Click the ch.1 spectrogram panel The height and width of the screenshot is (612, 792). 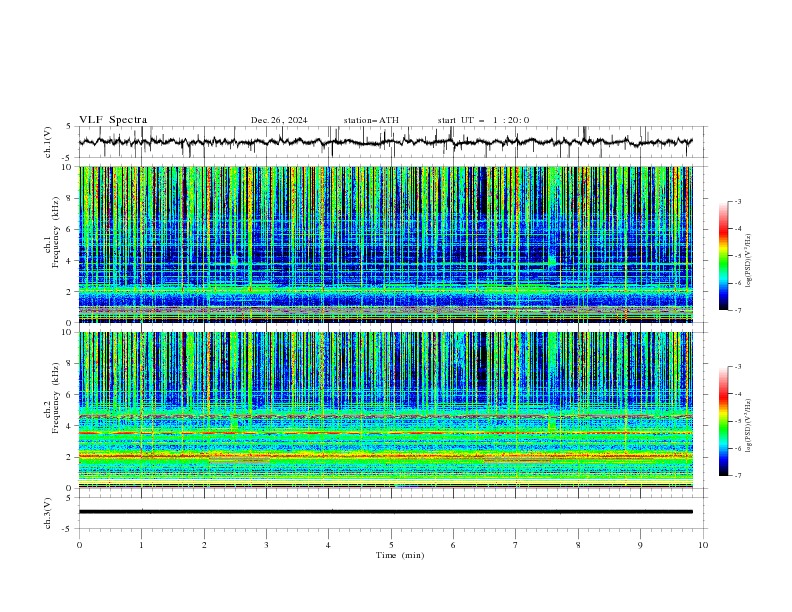tap(385, 244)
